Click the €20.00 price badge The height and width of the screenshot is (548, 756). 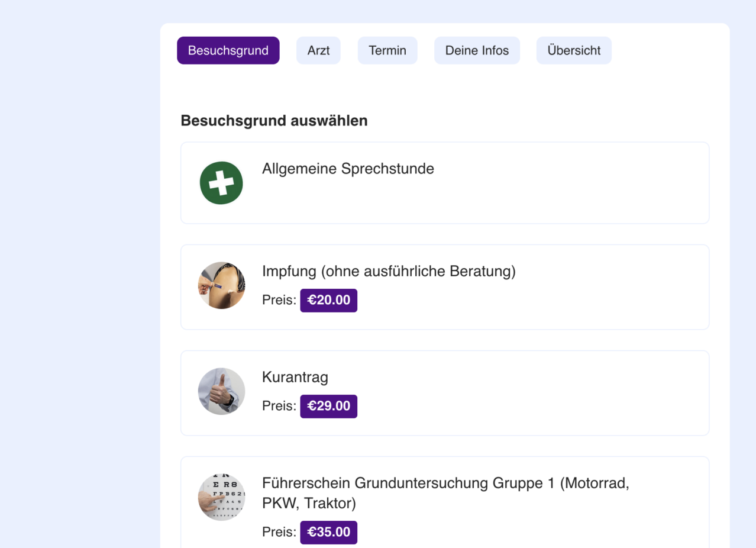tap(328, 300)
